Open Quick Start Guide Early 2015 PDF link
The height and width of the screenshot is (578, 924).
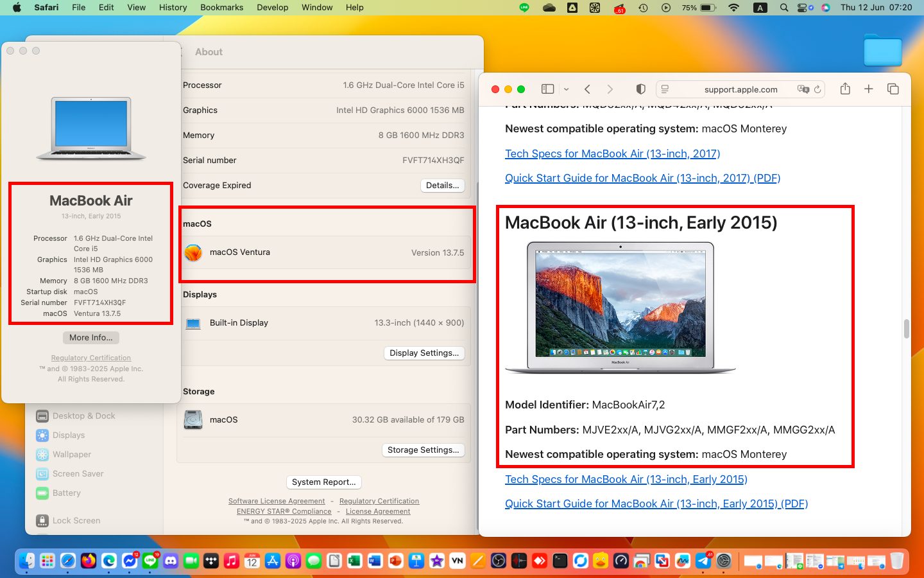[656, 504]
